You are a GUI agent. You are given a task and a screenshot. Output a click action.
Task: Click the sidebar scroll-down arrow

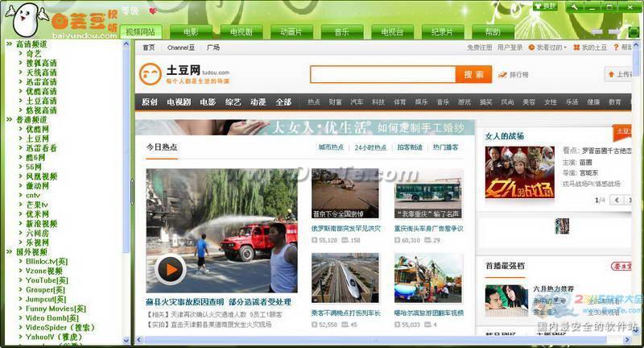point(126,341)
